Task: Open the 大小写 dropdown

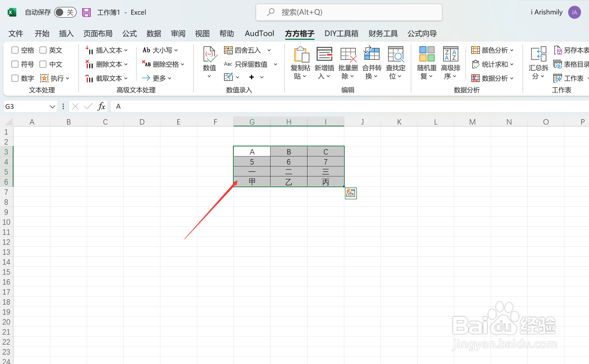Action: click(176, 50)
